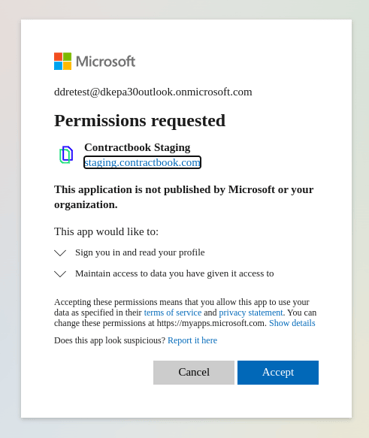Click the 'not published by Microsoft' warning text
Screen dimensions: 369x438
(x=184, y=197)
